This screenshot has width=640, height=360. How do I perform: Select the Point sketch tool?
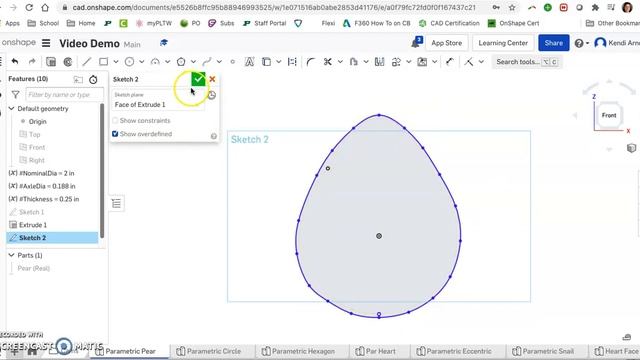(x=233, y=62)
